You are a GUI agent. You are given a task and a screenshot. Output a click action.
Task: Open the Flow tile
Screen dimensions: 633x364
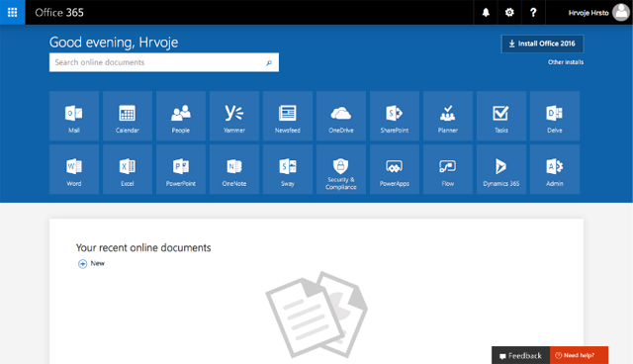coord(448,169)
